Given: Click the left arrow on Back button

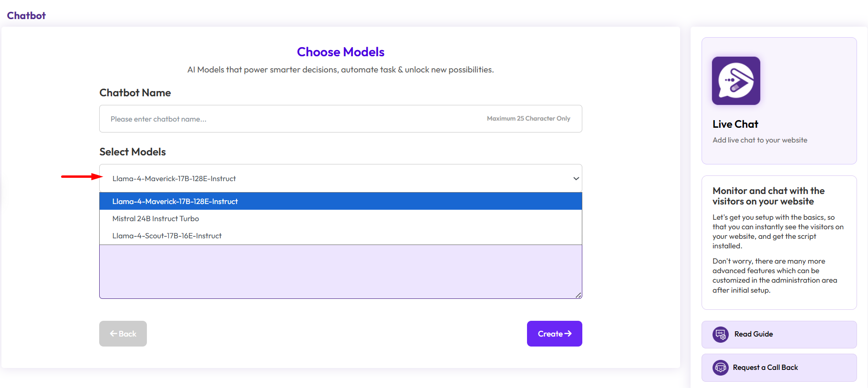Looking at the screenshot, I should coord(114,334).
